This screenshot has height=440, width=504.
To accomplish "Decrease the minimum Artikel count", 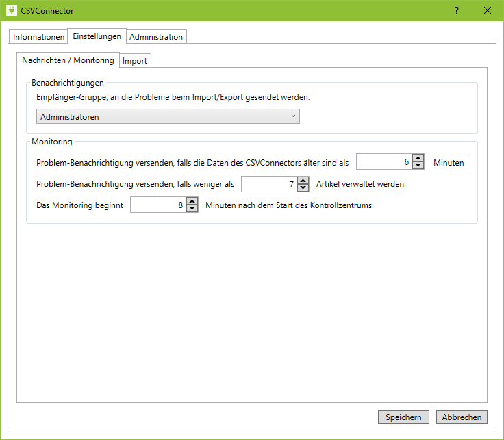I will [303, 187].
